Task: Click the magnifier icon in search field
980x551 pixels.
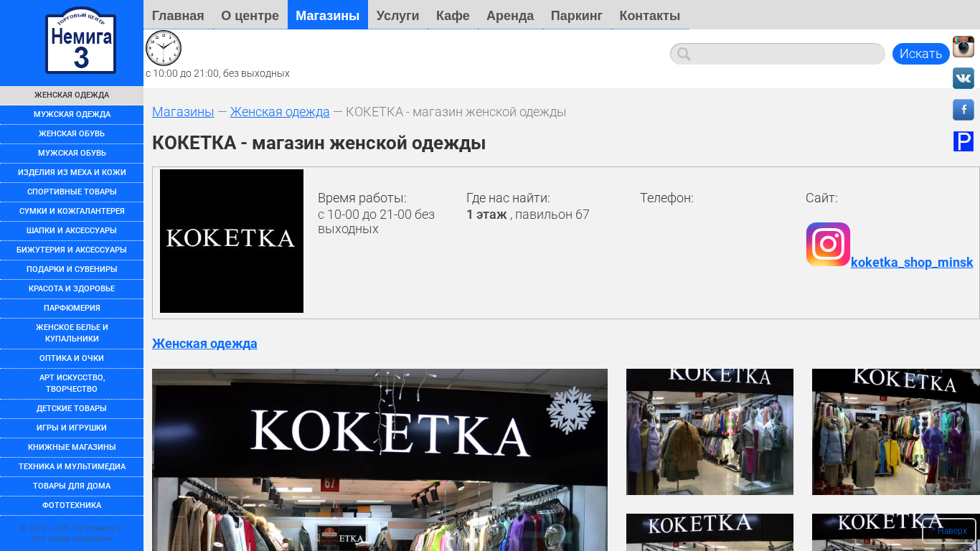Action: click(684, 54)
